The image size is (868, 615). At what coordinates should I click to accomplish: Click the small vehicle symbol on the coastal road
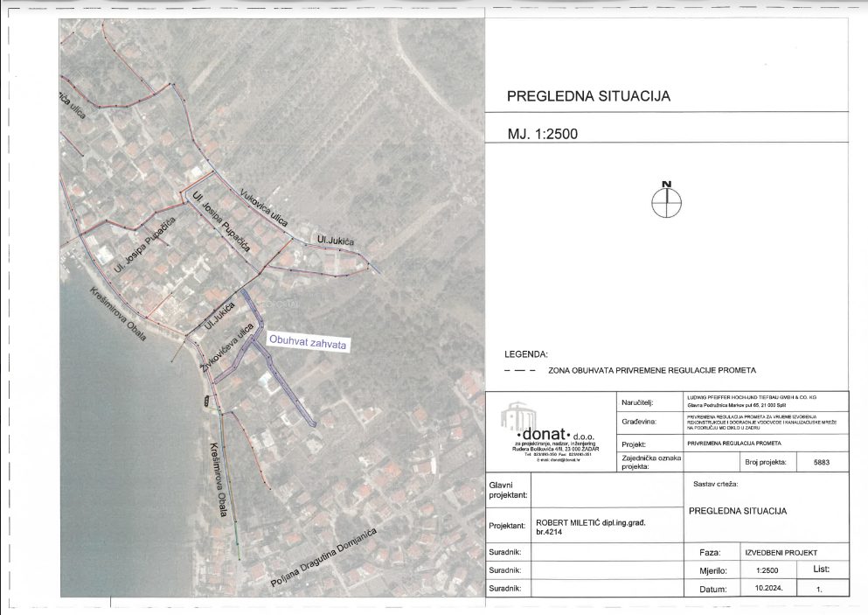point(206,401)
